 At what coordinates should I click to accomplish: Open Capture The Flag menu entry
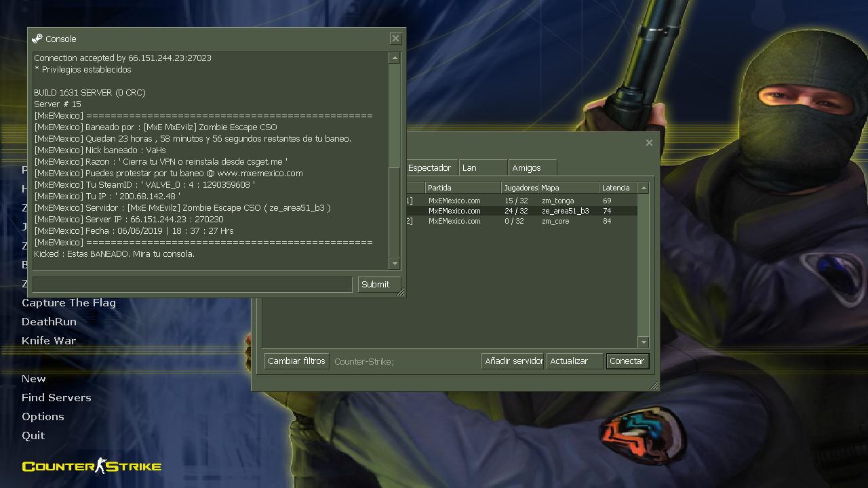click(68, 303)
